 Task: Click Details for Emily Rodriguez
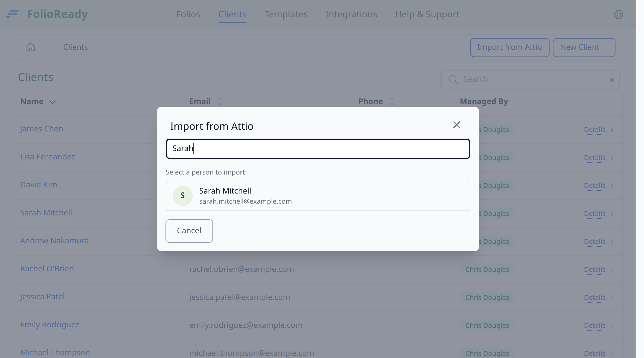(x=595, y=326)
